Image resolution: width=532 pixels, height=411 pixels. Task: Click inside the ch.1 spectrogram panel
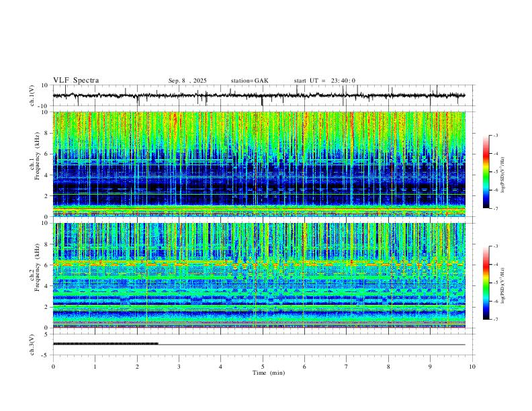pyautogui.click(x=259, y=164)
